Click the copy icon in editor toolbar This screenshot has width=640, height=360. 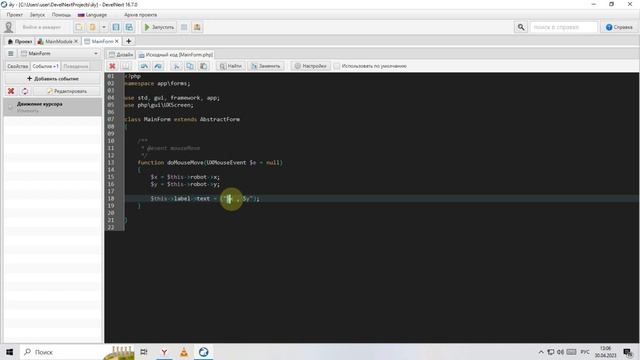coord(190,66)
